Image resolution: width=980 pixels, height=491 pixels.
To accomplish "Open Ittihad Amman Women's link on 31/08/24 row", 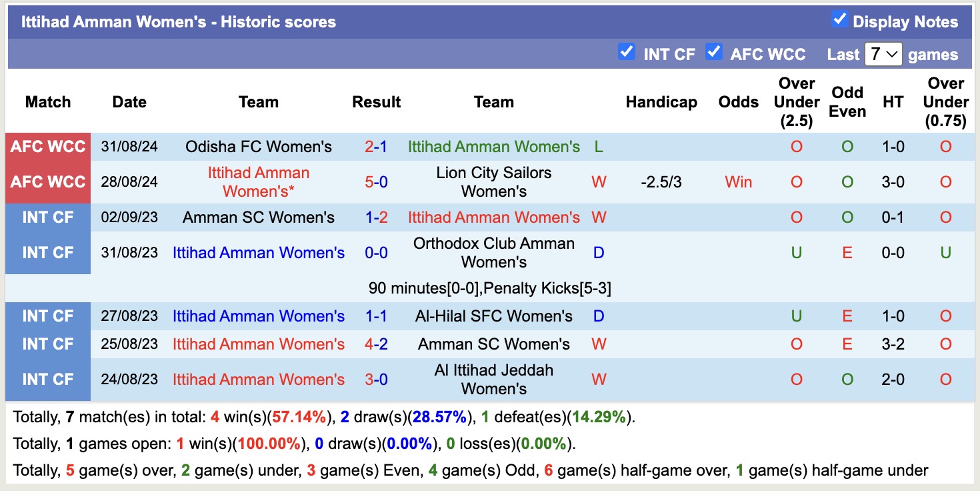I will [x=493, y=146].
